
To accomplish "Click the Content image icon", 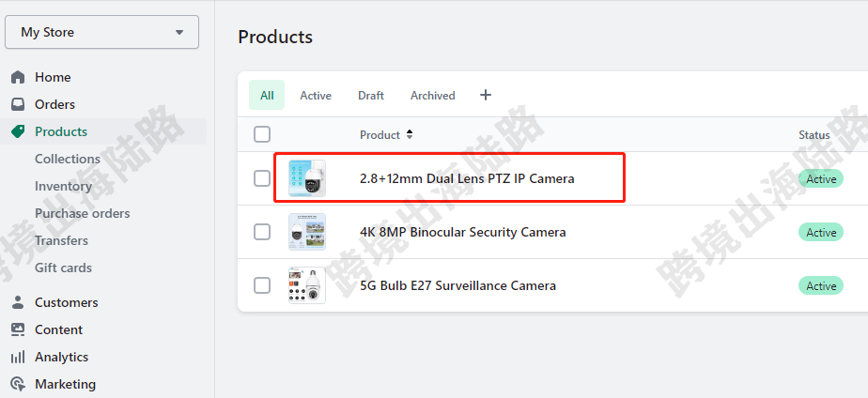I will tap(18, 329).
